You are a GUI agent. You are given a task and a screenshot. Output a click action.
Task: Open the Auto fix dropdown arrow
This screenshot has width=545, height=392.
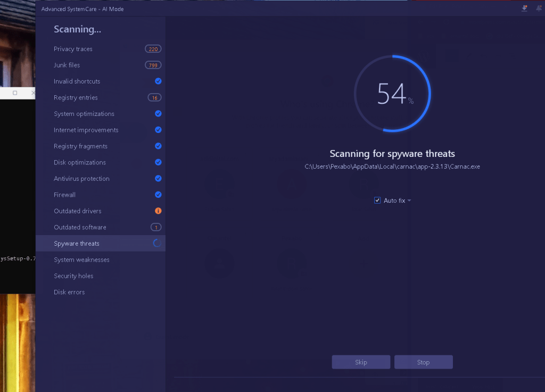click(409, 201)
